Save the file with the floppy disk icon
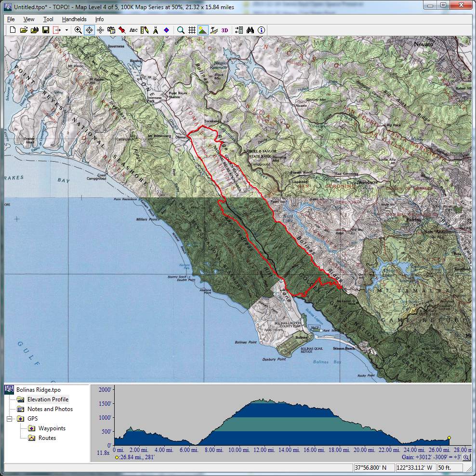The width and height of the screenshot is (476, 476). (46, 30)
